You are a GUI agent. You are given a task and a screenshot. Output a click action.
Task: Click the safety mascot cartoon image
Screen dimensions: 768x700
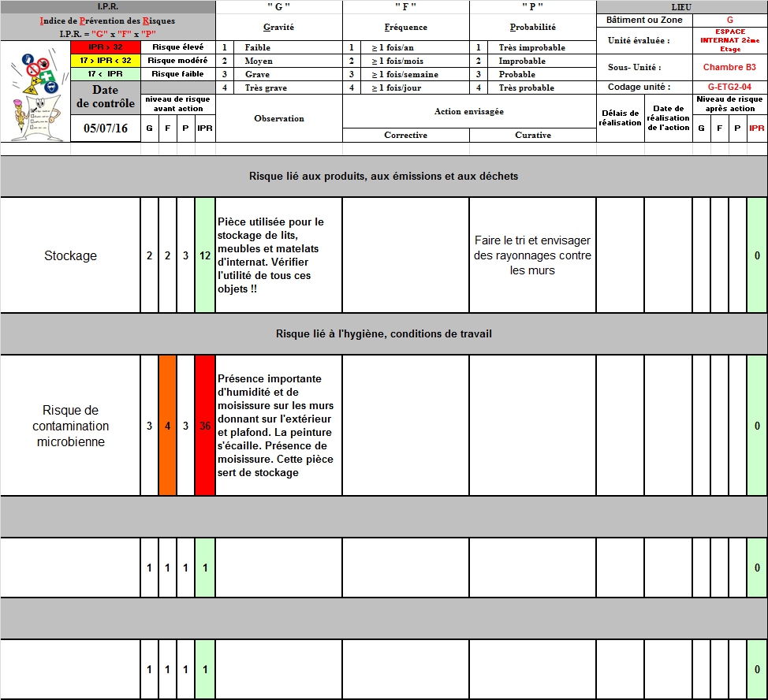[x=35, y=91]
